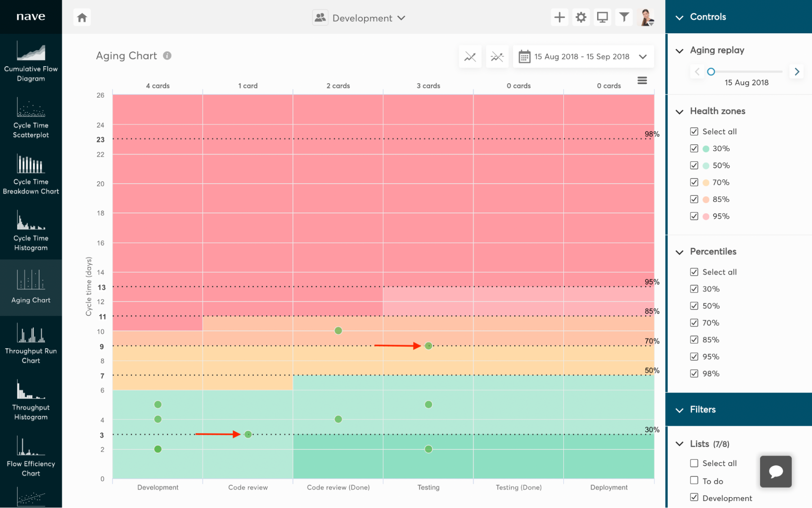Click the aging replay slider handle

(711, 72)
